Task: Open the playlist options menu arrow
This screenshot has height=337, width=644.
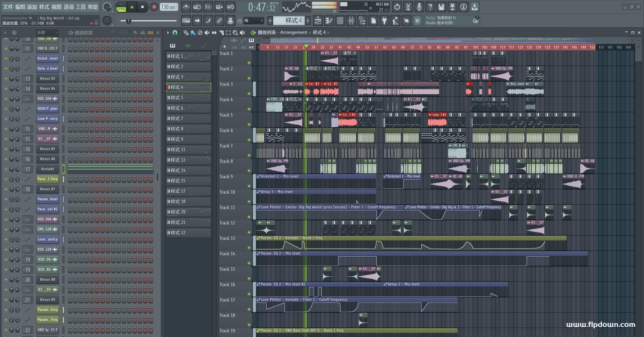Action: (168, 32)
